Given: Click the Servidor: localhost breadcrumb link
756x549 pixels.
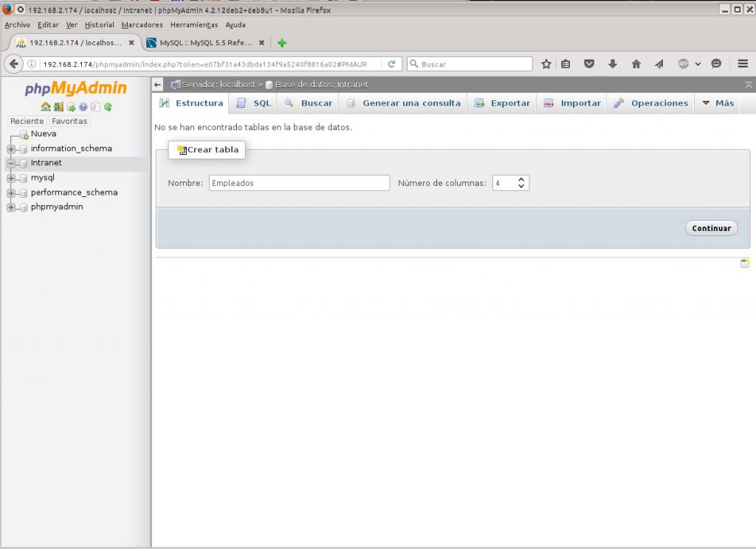Looking at the screenshot, I should [219, 84].
